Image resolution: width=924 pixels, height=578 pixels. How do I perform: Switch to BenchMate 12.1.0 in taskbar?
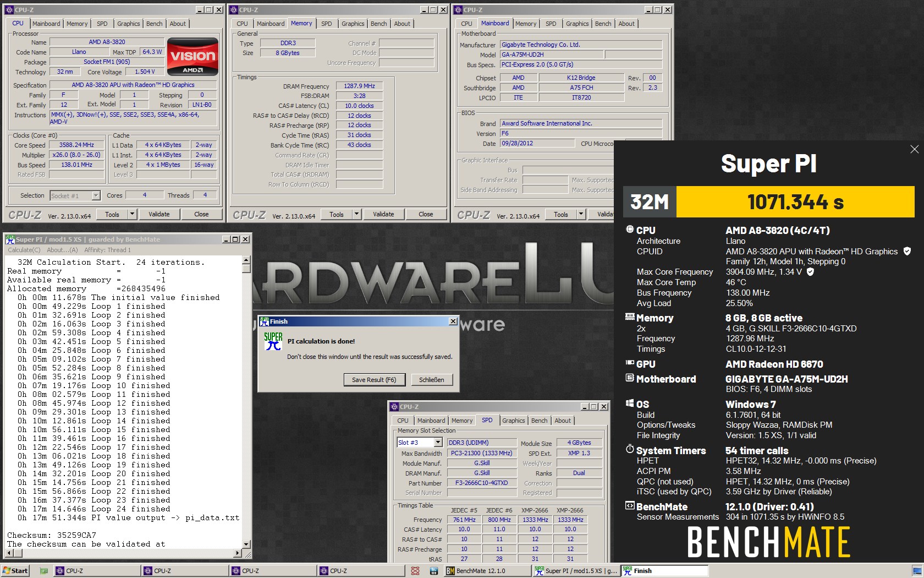[487, 571]
